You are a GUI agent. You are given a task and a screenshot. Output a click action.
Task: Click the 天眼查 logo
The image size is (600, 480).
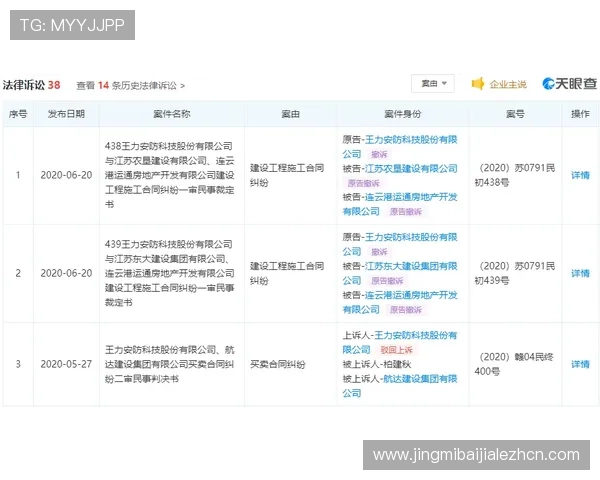[x=569, y=83]
